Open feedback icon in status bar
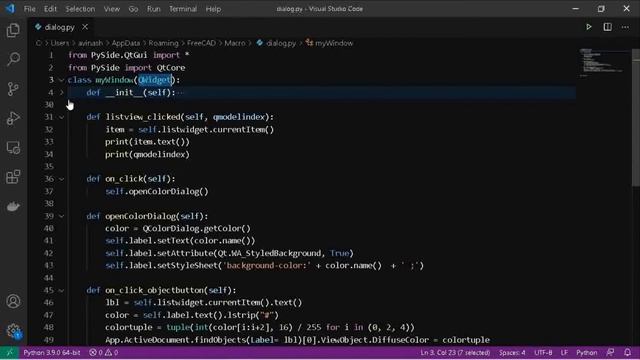Viewport: 640px width, 360px height. pyautogui.click(x=610, y=353)
